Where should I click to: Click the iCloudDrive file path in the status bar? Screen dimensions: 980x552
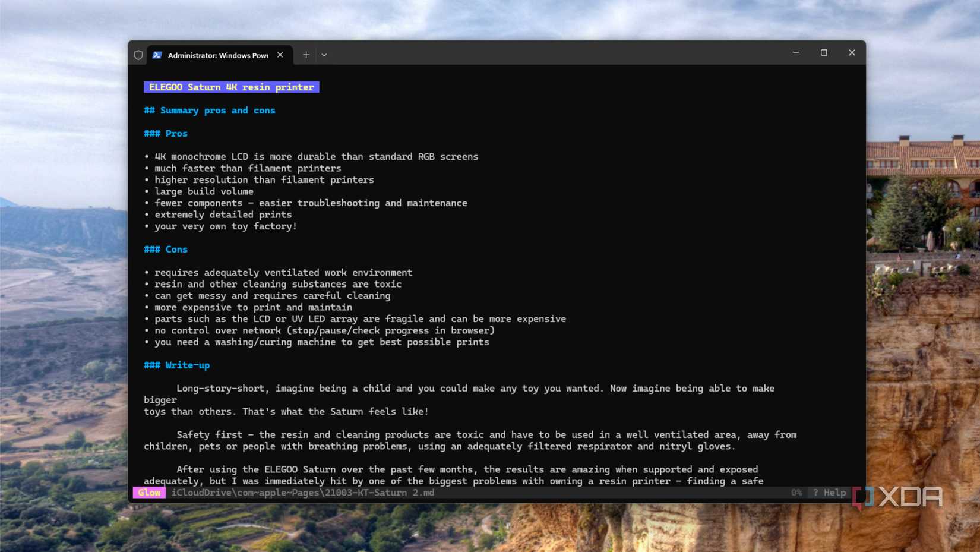point(302,492)
